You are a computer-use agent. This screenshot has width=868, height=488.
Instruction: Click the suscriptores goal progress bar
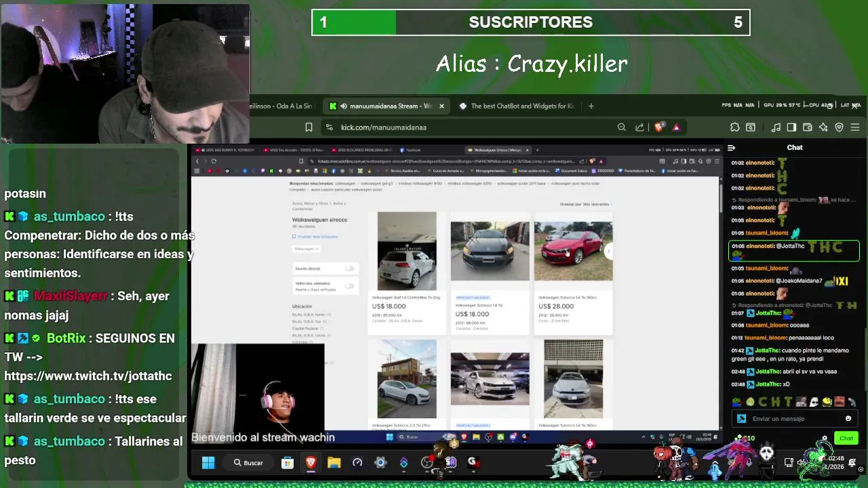point(531,22)
